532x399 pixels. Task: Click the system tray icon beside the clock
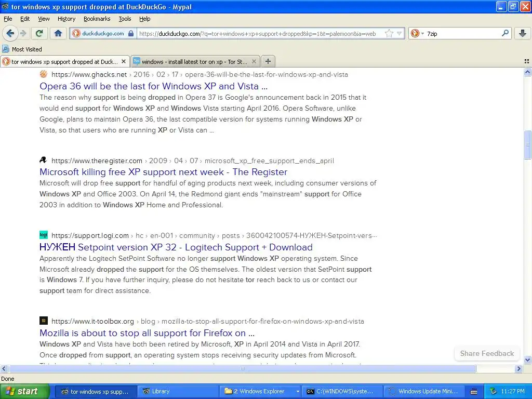pos(494,391)
